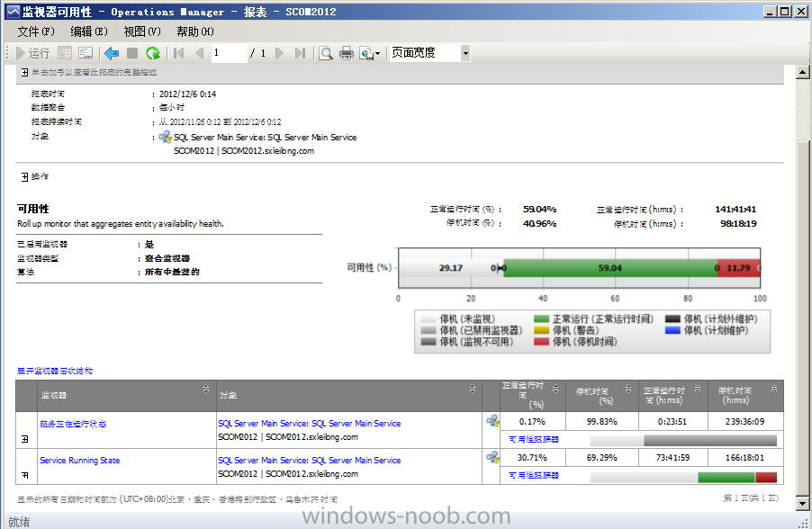The image size is (812, 529).
Task: Click the SQL Server service icon beside 对象
Action: click(x=166, y=137)
